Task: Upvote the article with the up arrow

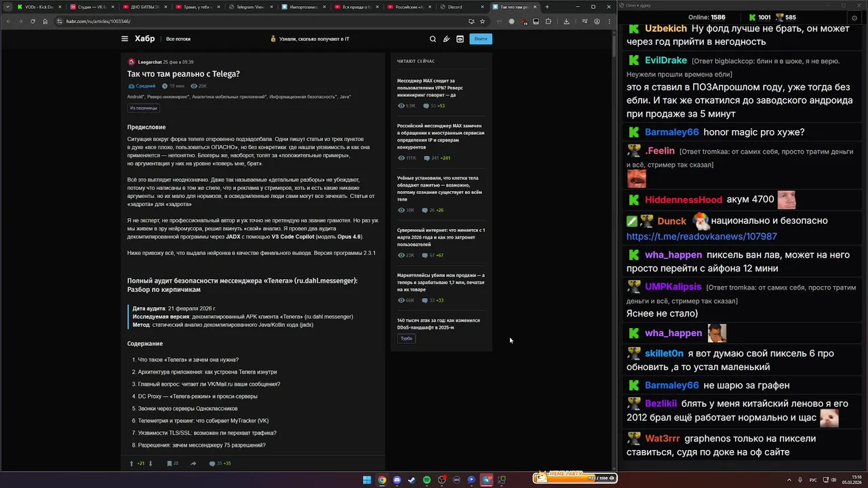Action: coord(132,464)
